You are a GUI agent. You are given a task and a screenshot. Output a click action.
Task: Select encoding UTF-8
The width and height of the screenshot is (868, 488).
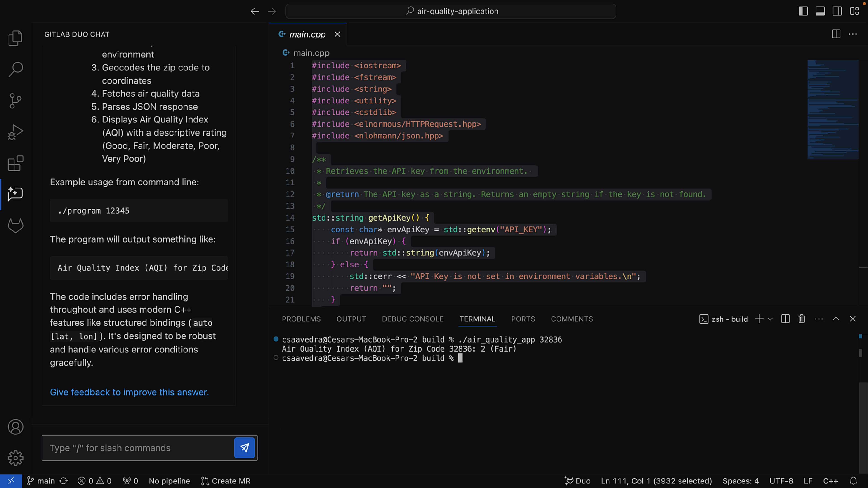[781, 481]
